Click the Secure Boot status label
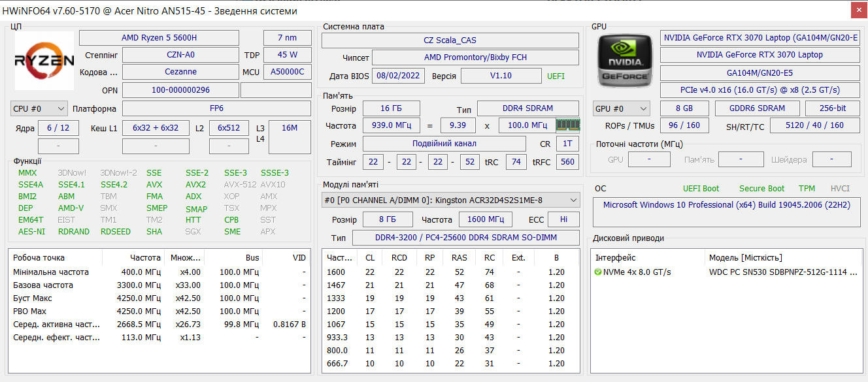868x382 pixels. (761, 189)
